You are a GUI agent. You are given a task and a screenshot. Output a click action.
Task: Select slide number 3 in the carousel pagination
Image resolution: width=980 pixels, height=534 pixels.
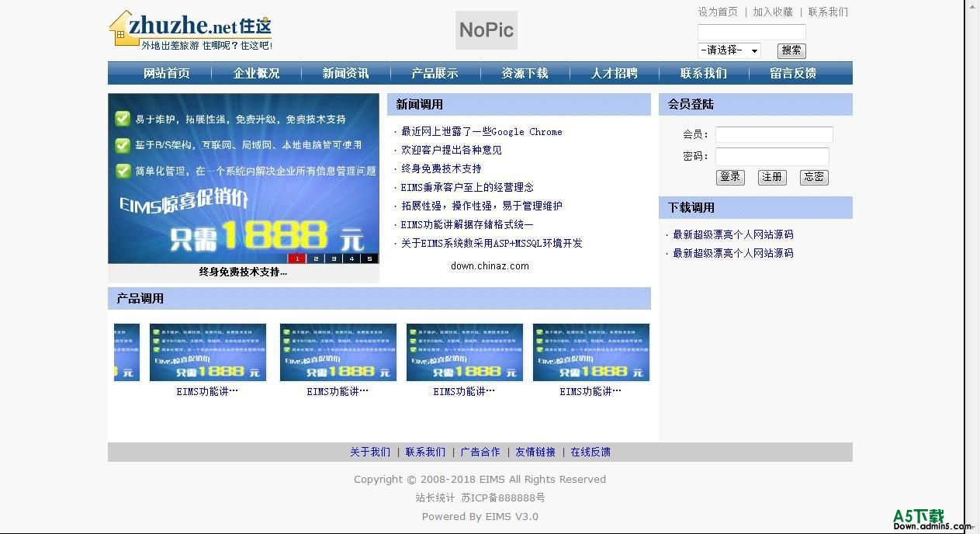(333, 258)
